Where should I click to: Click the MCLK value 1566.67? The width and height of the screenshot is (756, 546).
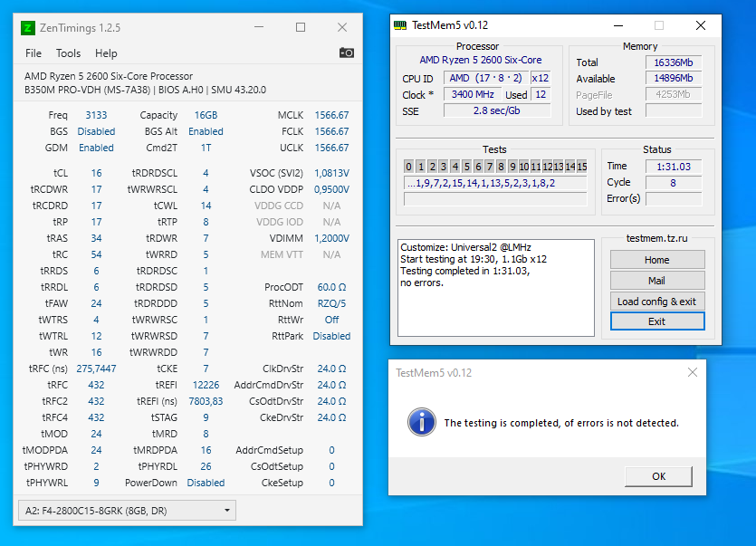pos(331,115)
